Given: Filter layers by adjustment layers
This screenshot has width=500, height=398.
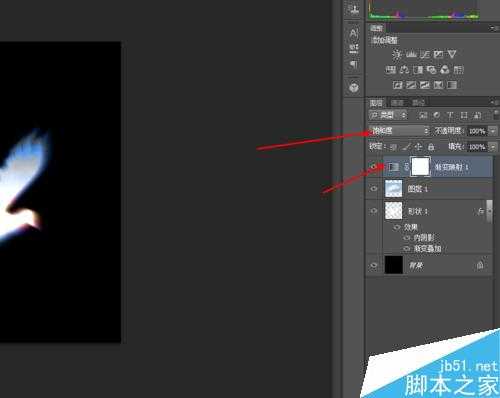Looking at the screenshot, I should [x=436, y=115].
